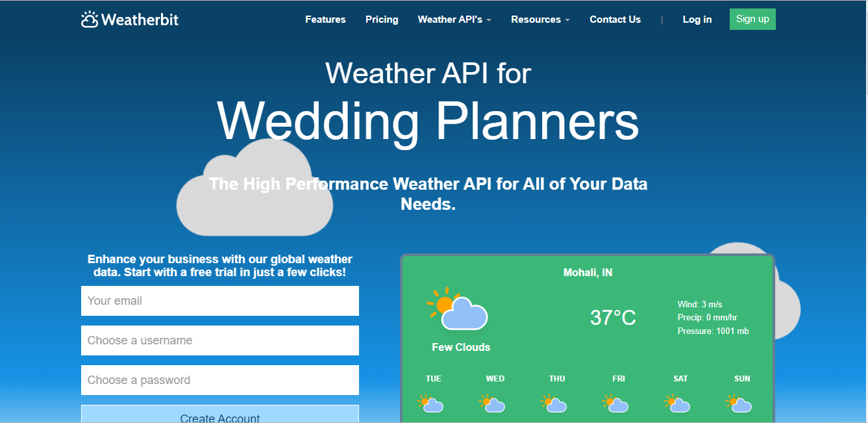Viewport: 868px width, 423px height.
Task: Select the FRI forecast weather icon
Action: click(x=615, y=404)
